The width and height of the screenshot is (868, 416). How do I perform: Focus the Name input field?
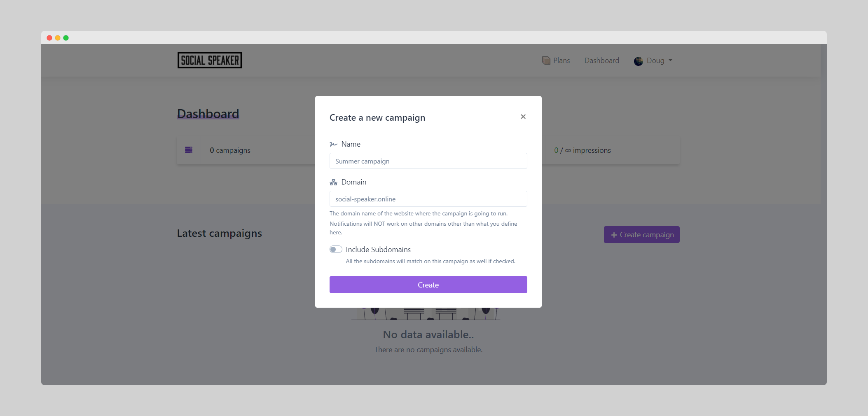(428, 161)
